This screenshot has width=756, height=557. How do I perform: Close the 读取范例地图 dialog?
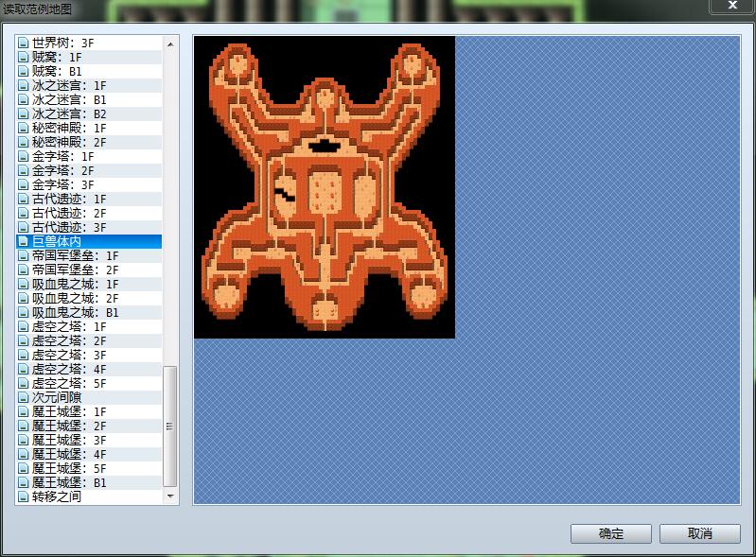click(x=732, y=6)
